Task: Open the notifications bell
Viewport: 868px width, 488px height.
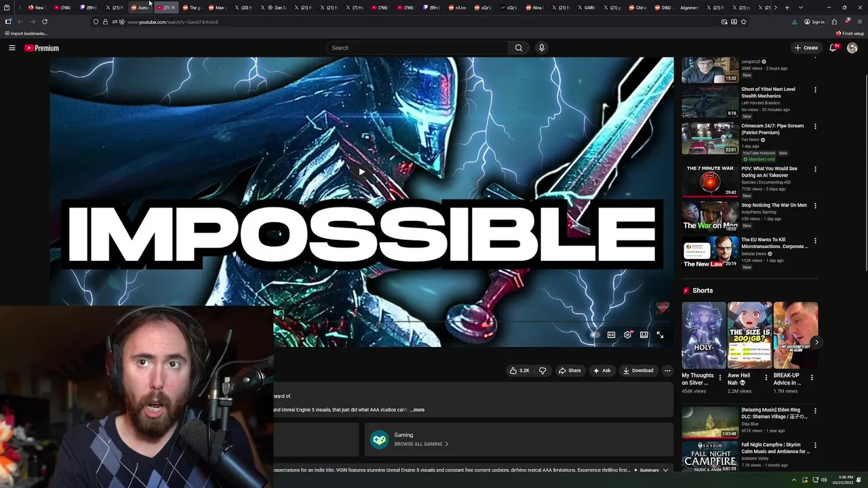Action: point(833,48)
